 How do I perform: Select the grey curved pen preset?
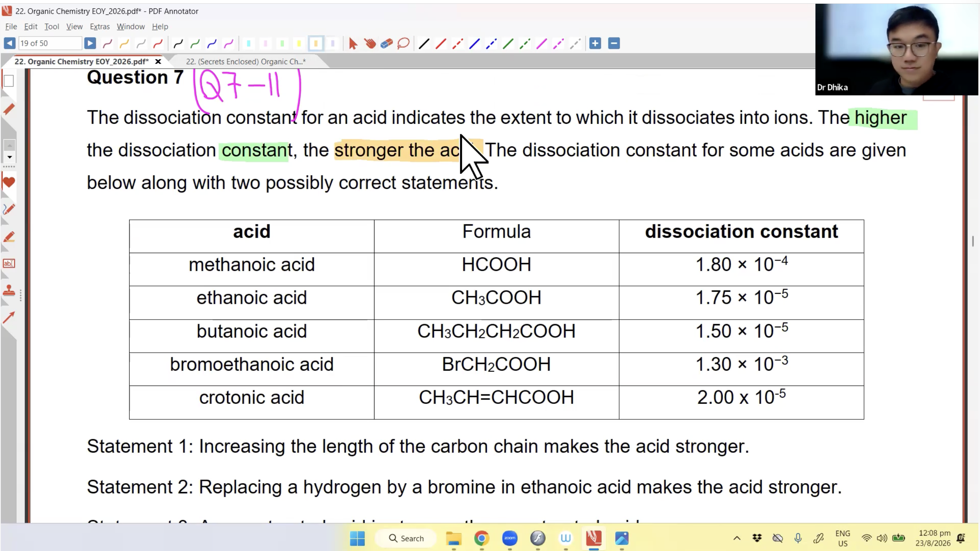point(141,43)
